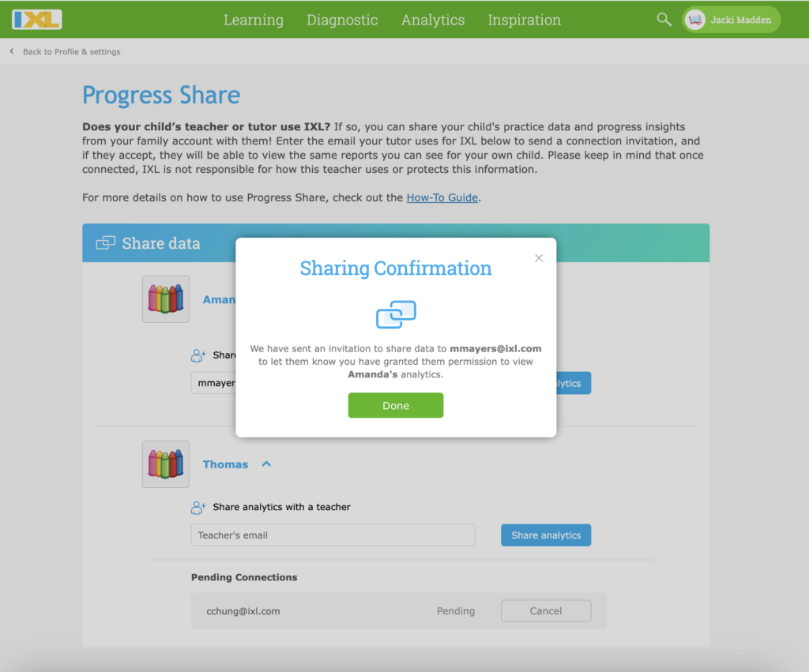Click the Share data header icon
Screen dimensions: 809x672
[x=105, y=243]
